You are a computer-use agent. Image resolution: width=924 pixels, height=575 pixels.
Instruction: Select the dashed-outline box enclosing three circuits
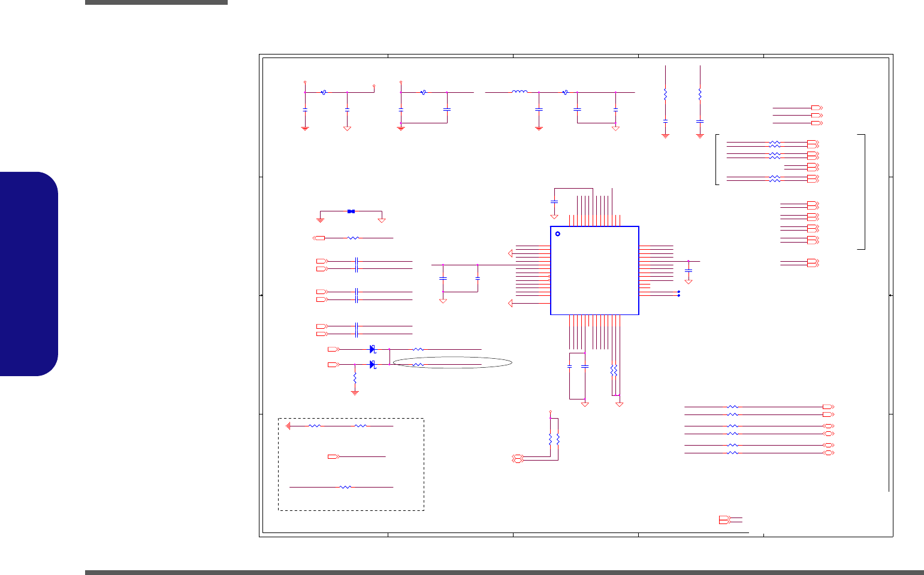pos(351,464)
